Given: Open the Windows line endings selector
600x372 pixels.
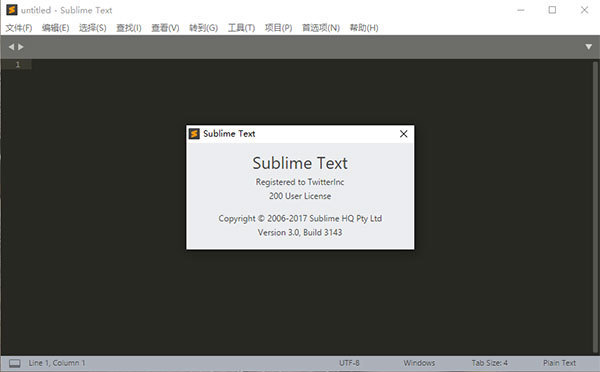Looking at the screenshot, I should 419,363.
